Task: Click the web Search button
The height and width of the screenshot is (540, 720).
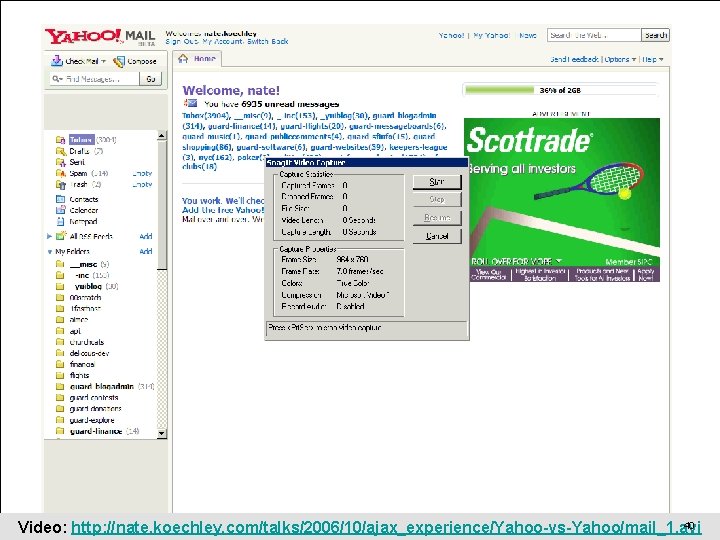Action: pyautogui.click(x=655, y=35)
